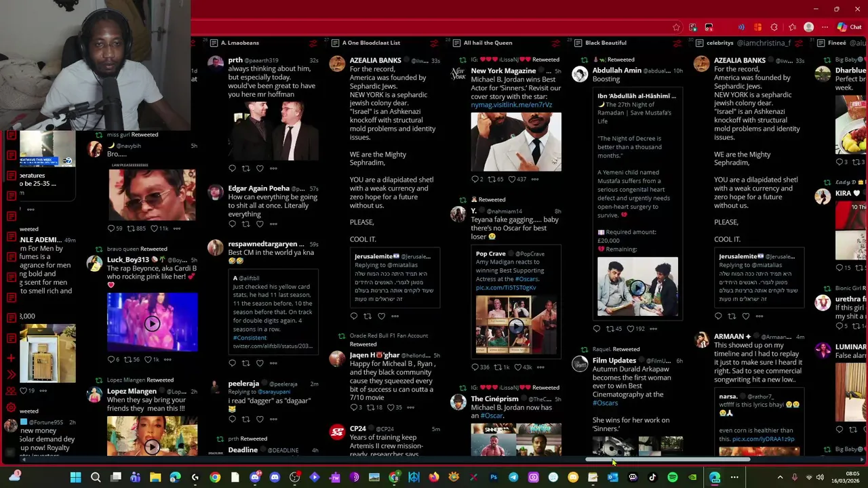
Task: Open pic.x.com/TiSTSTOgKv link
Action: click(506, 287)
